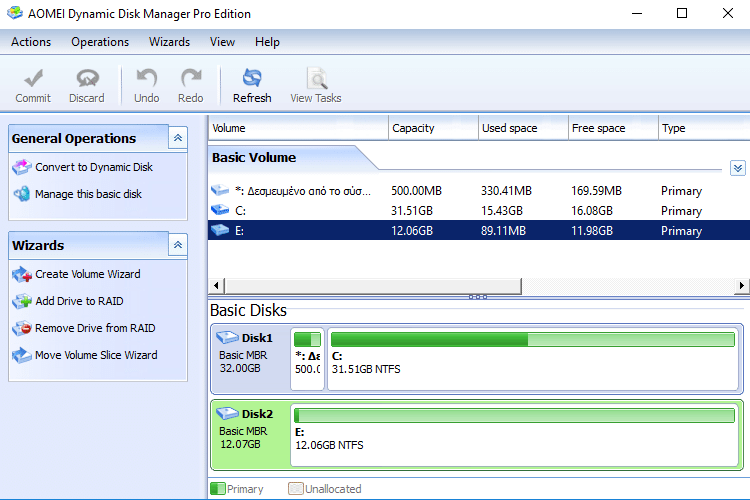Sort by the Free space column header
The height and width of the screenshot is (500, 750).
click(613, 128)
